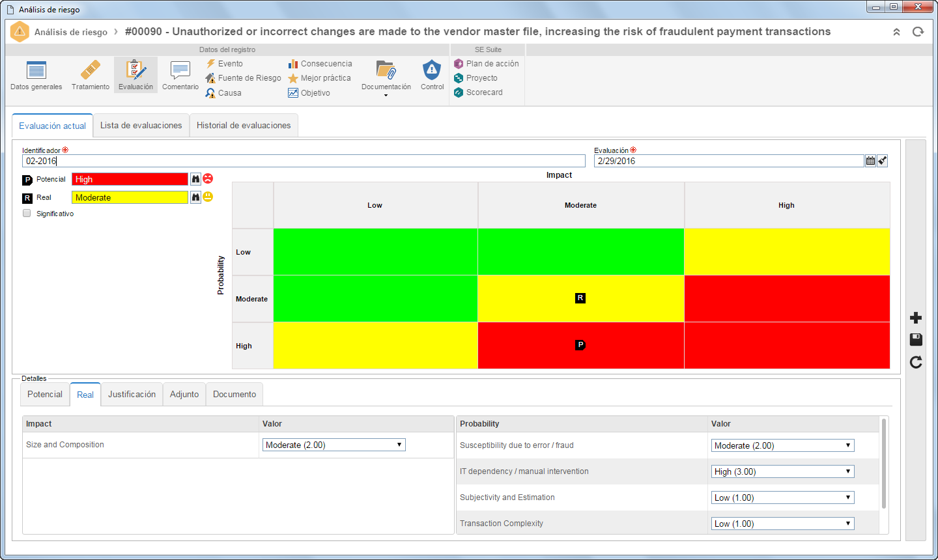Select the red High-High matrix cell

(x=787, y=345)
